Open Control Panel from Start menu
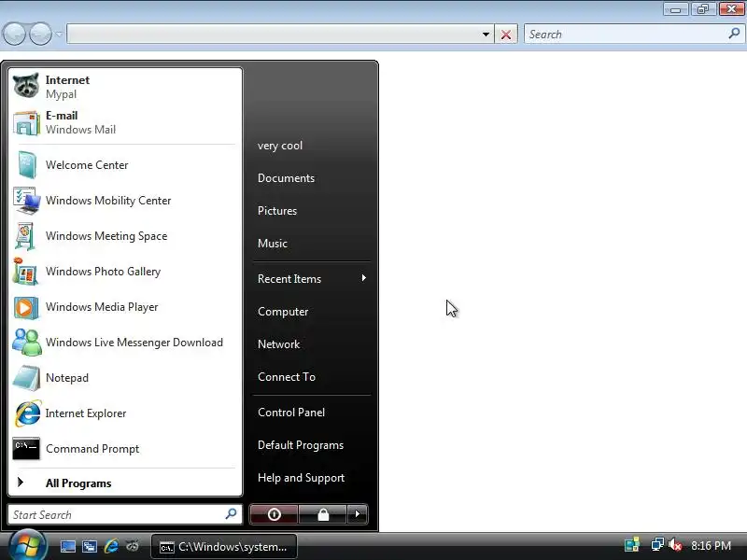The image size is (747, 560). [291, 413]
